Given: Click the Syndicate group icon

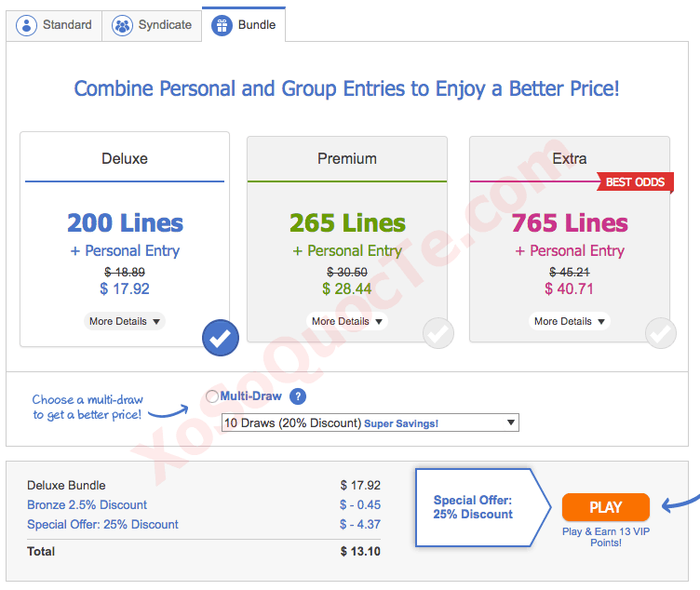Looking at the screenshot, I should (122, 25).
